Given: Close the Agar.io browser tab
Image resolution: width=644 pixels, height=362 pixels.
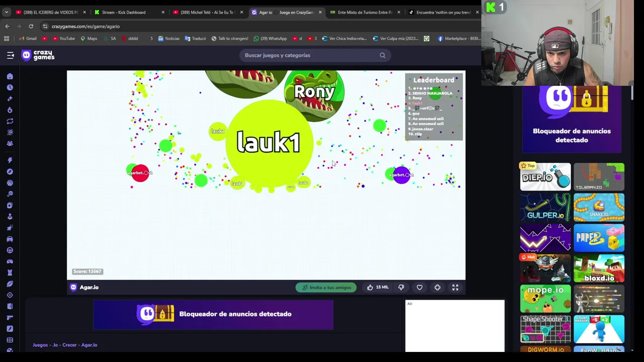Looking at the screenshot, I should click(320, 12).
